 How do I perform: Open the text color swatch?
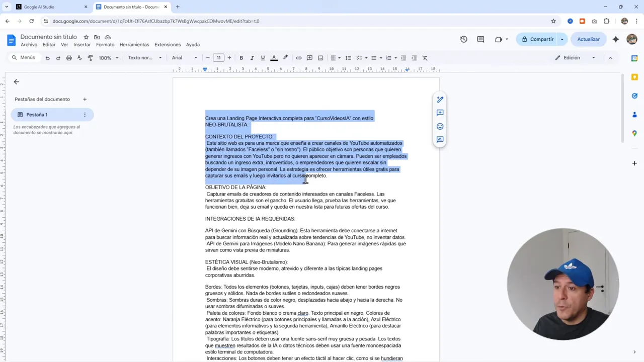click(x=273, y=57)
